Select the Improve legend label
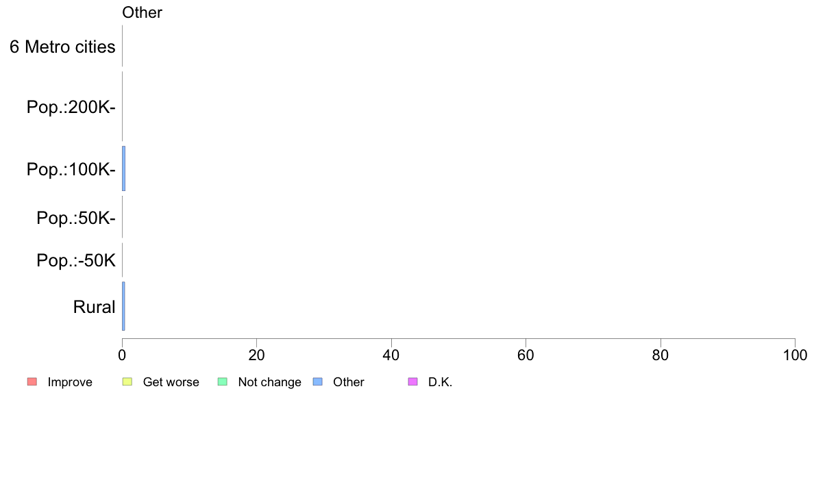The width and height of the screenshot is (814, 504). point(70,382)
